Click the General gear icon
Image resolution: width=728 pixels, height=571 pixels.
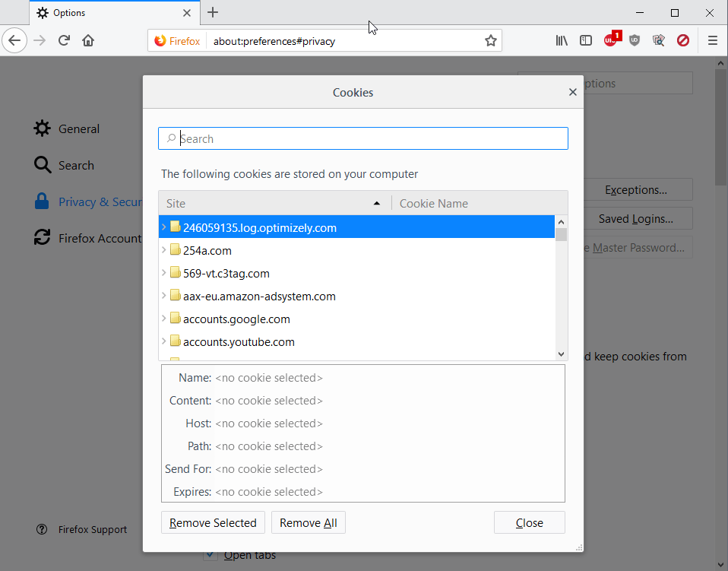(x=42, y=128)
